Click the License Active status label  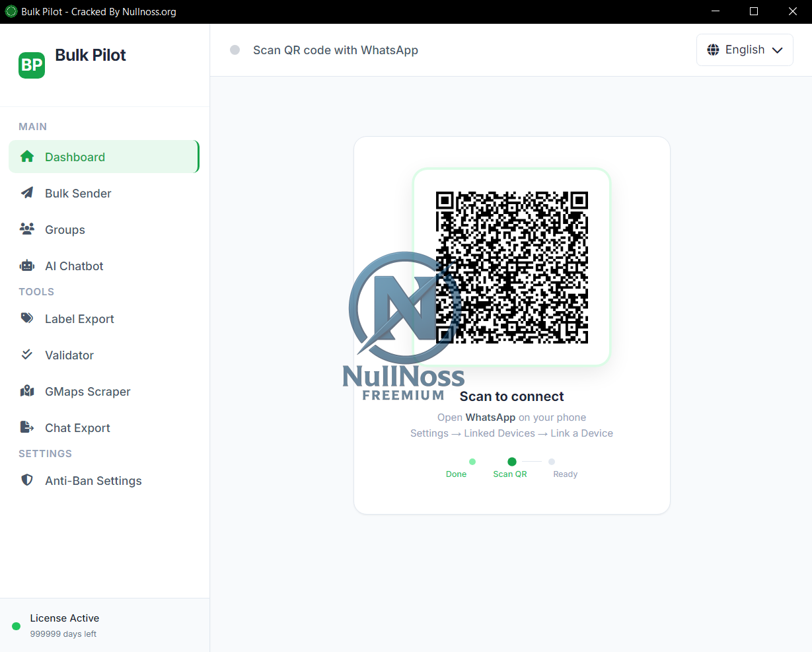(65, 618)
